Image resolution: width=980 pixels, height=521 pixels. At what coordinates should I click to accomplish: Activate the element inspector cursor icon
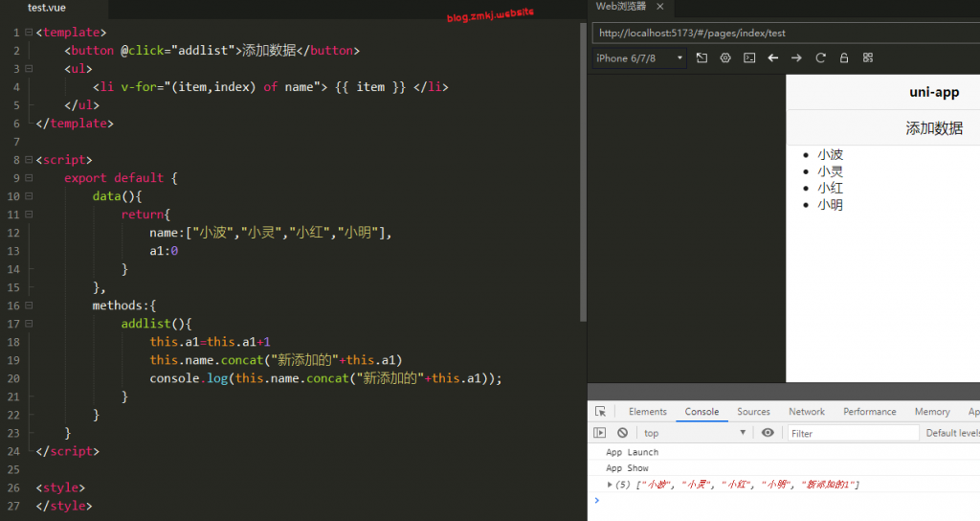point(600,412)
